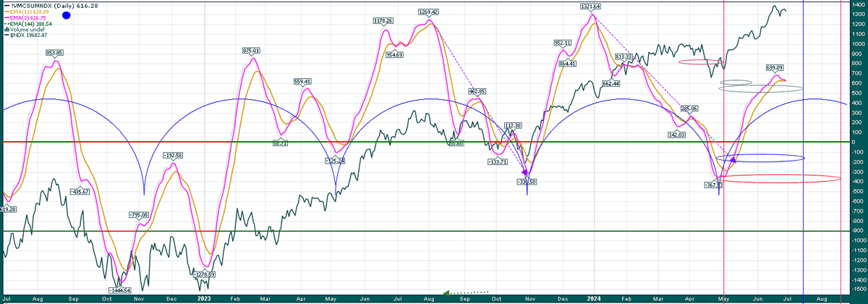
Task: Click the 1178.26 peak label
Action: coord(383,21)
